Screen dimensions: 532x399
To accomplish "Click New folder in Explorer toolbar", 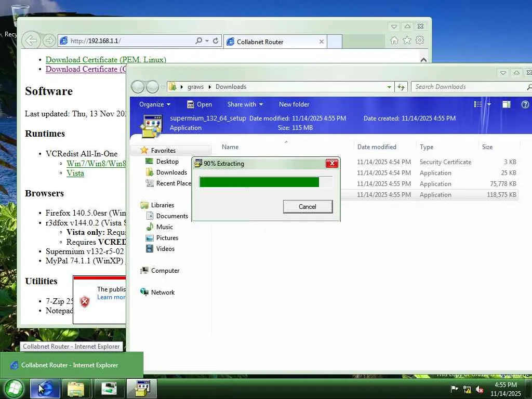I will (294, 104).
